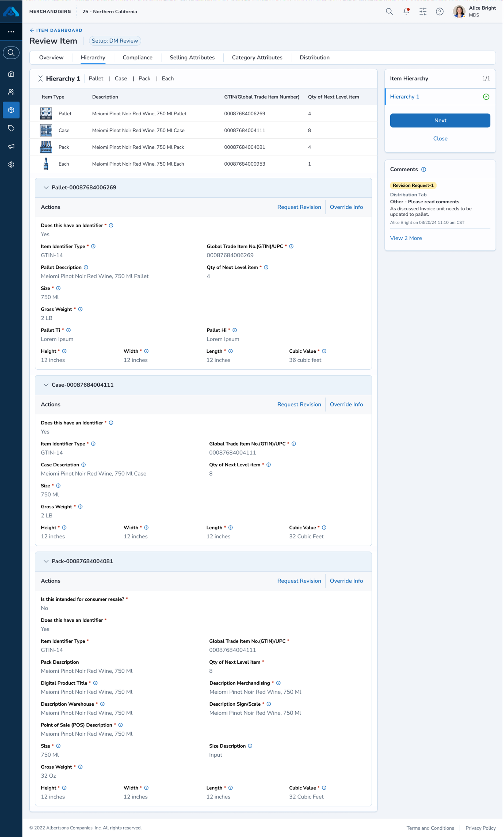Click the 1/1 counter in Item Hierarchy
The width and height of the screenshot is (504, 837).
(x=486, y=78)
